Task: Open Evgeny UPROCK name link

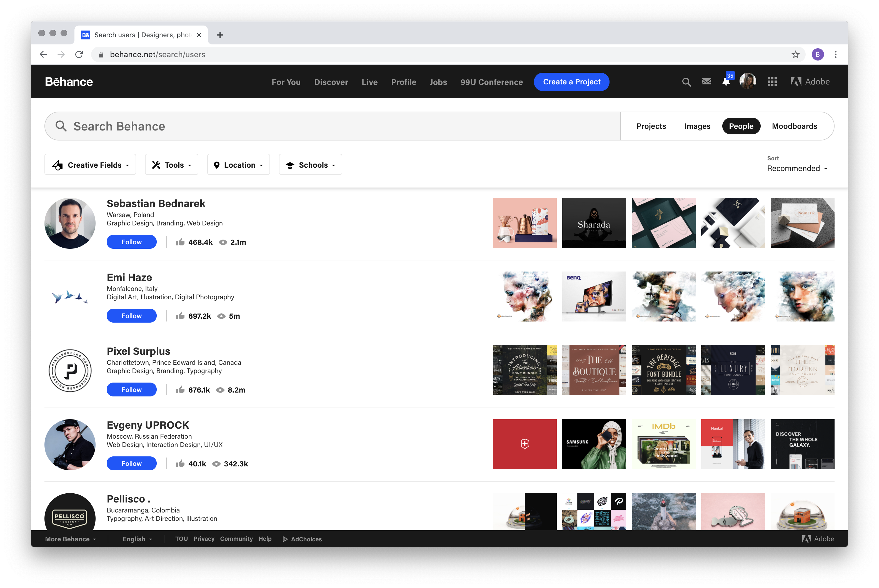Action: (148, 425)
